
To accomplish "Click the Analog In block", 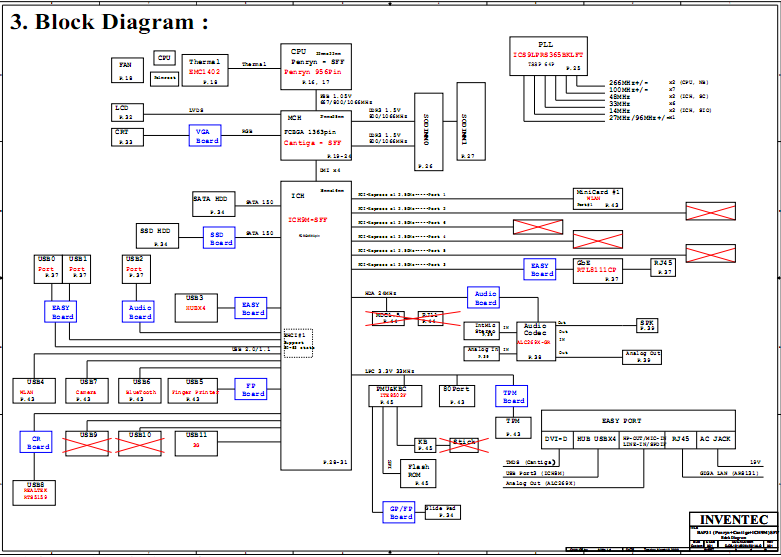I will pos(482,354).
